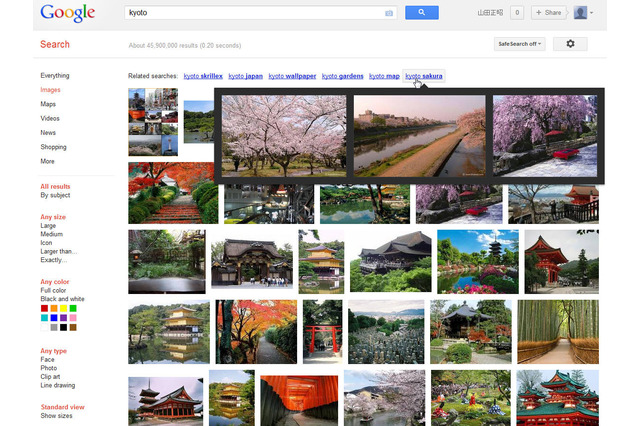Pick the brown color swatch

(x=73, y=327)
